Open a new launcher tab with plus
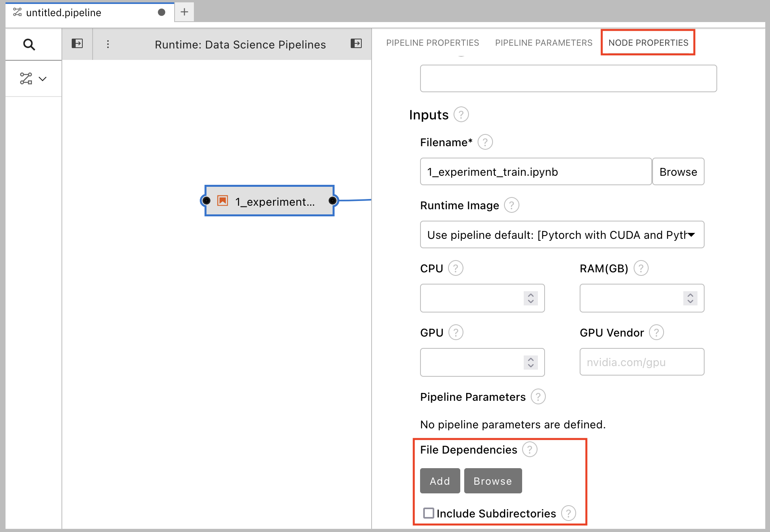 184,12
